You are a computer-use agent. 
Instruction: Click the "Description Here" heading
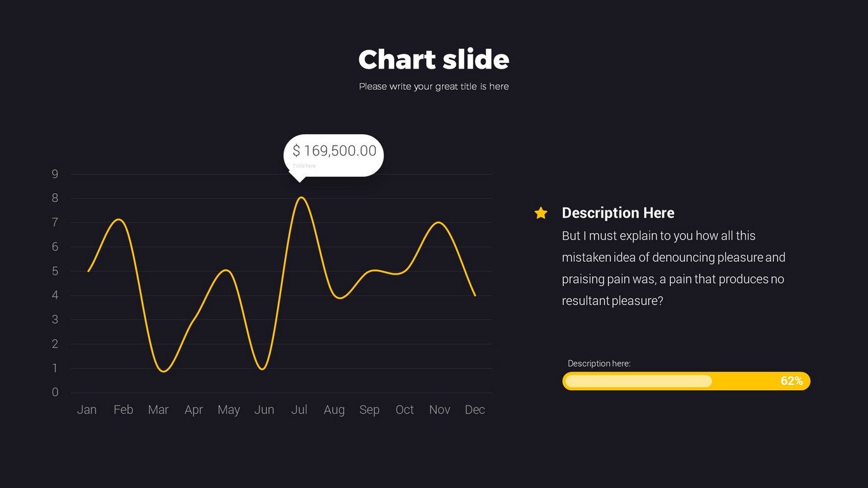[618, 213]
